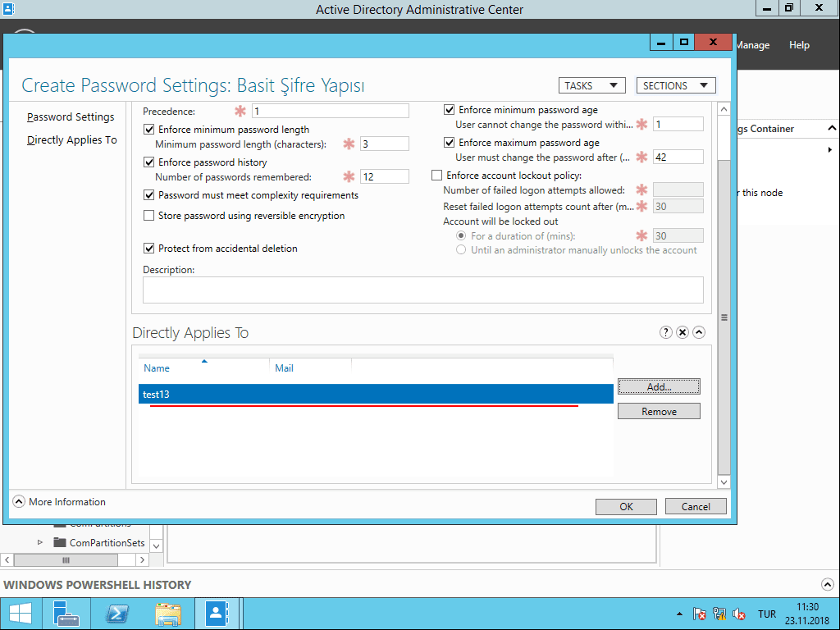The height and width of the screenshot is (630, 840).
Task: Click the Cancel button
Action: 696,506
